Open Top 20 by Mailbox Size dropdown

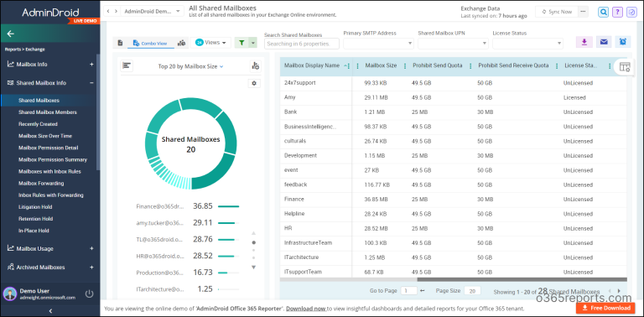tap(190, 66)
